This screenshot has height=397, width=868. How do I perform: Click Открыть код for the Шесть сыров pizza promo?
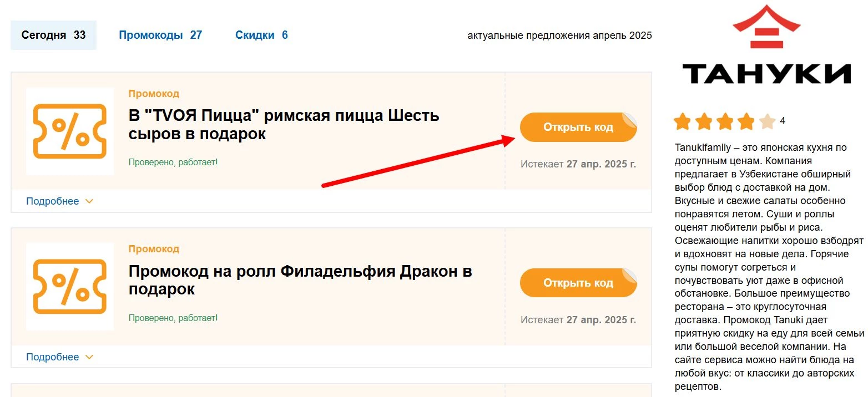[578, 127]
